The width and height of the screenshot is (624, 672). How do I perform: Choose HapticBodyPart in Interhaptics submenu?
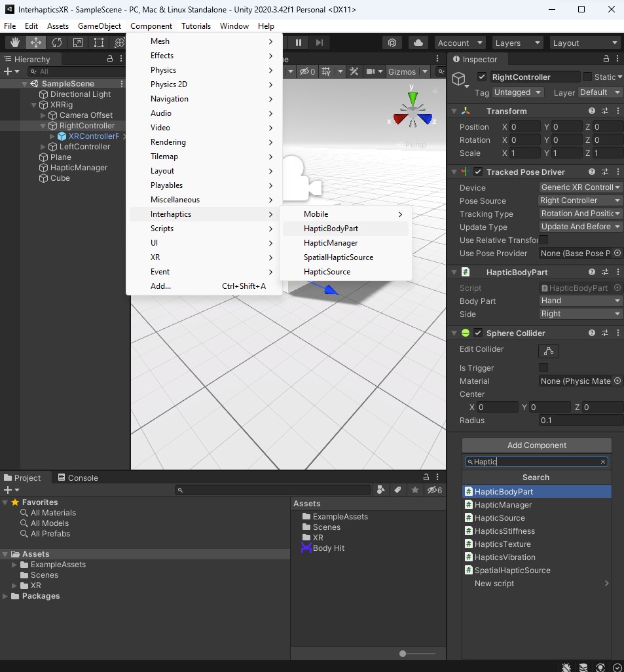[x=346, y=229]
